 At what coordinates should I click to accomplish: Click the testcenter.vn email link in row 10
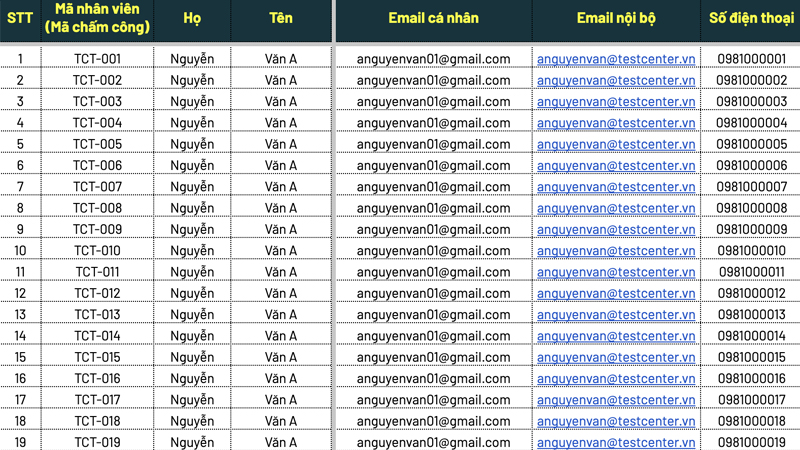616,251
